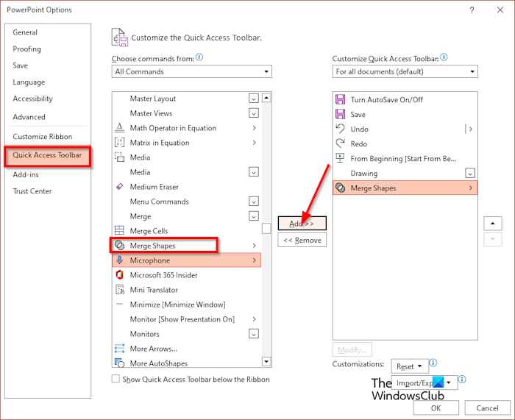Click the From Beginning slideshow icon
Image resolution: width=515 pixels, height=420 pixels.
(x=340, y=158)
